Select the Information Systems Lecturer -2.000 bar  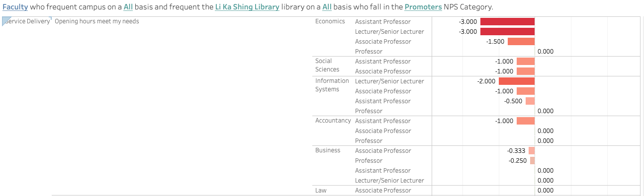pyautogui.click(x=517, y=81)
